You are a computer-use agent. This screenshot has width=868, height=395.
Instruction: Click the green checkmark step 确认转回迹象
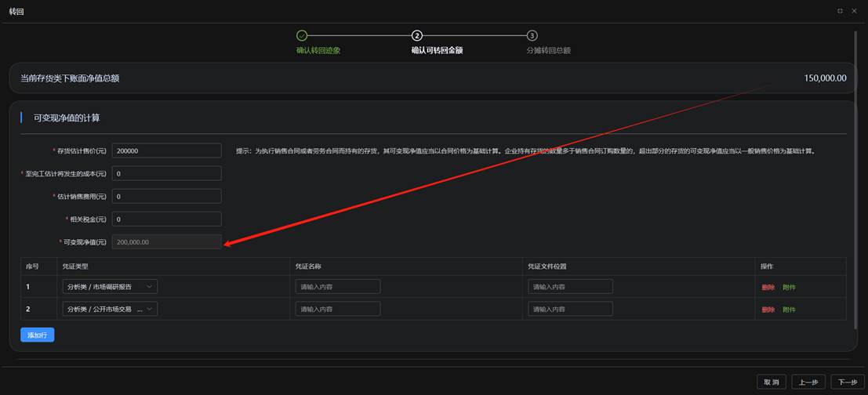coord(302,35)
